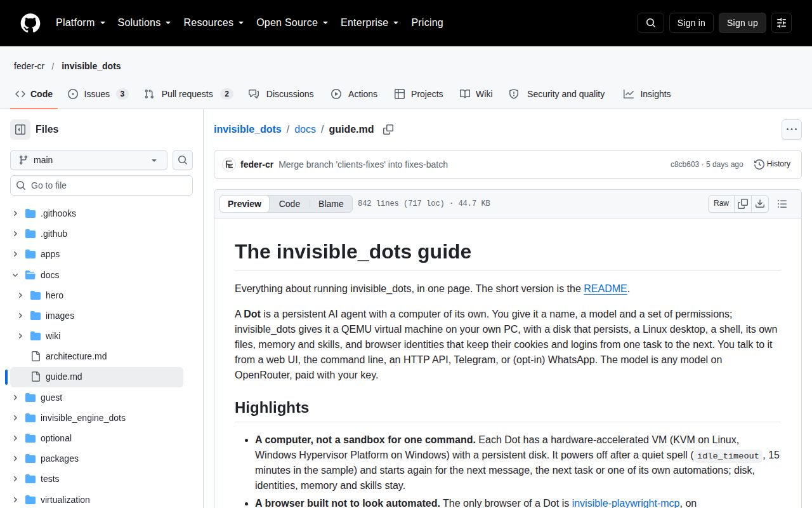The image size is (812, 508).
Task: Click the search magnifier in header
Action: 651,23
